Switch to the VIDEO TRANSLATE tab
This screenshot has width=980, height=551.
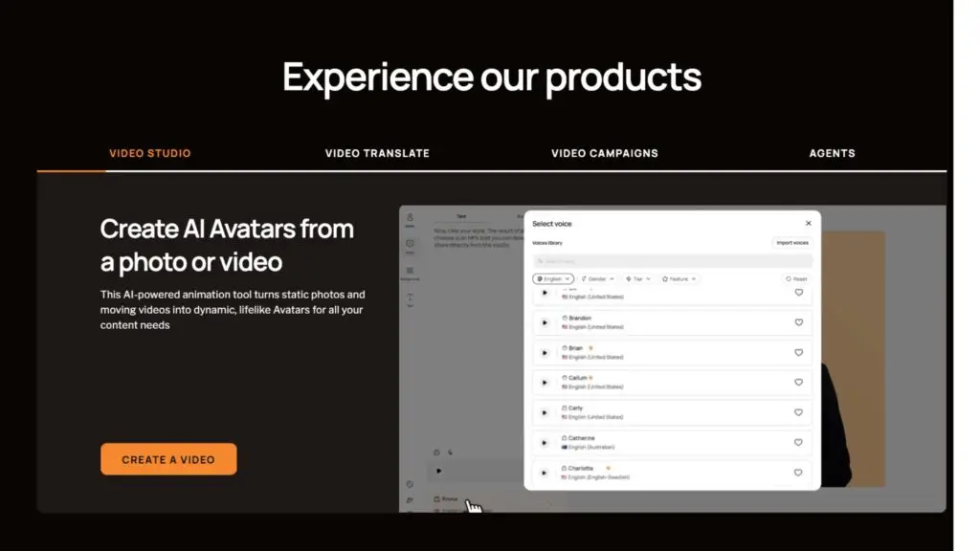click(x=376, y=153)
